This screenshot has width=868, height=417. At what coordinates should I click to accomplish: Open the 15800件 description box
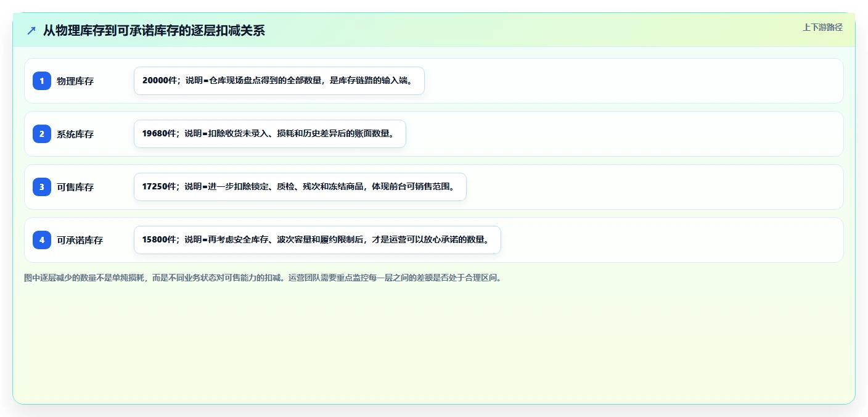[317, 240]
